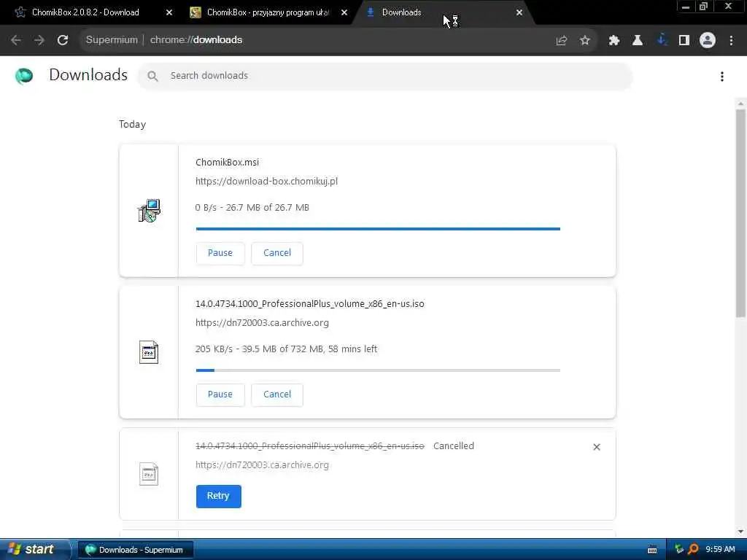
Task: Close the ChomikBox - przyjazny program tab
Action: click(x=344, y=12)
